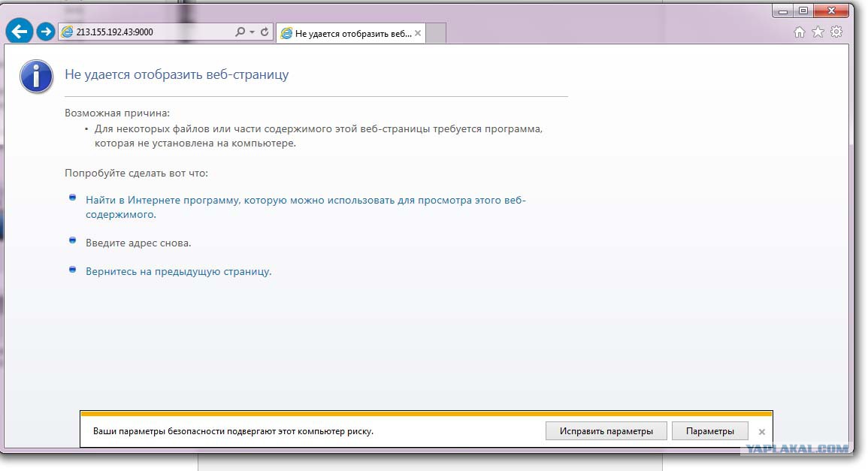
Task: Minimize the Internet Explorer window
Action: 782,11
